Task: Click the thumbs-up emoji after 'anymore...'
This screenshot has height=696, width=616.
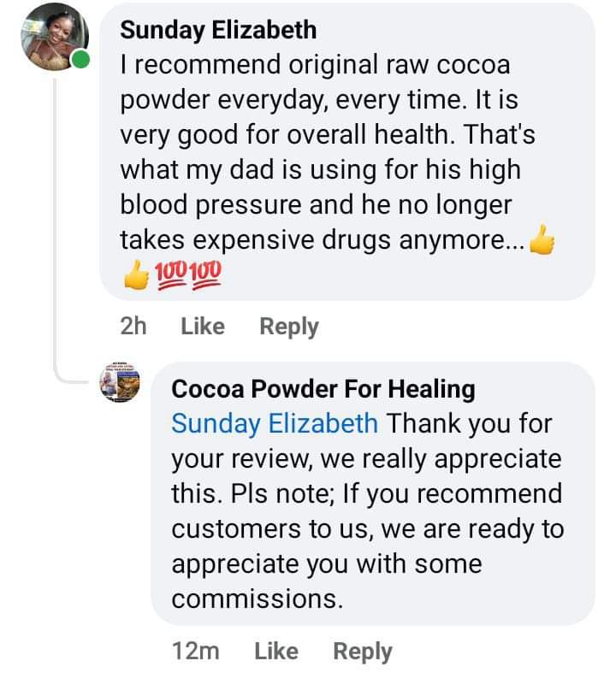Action: [x=542, y=243]
